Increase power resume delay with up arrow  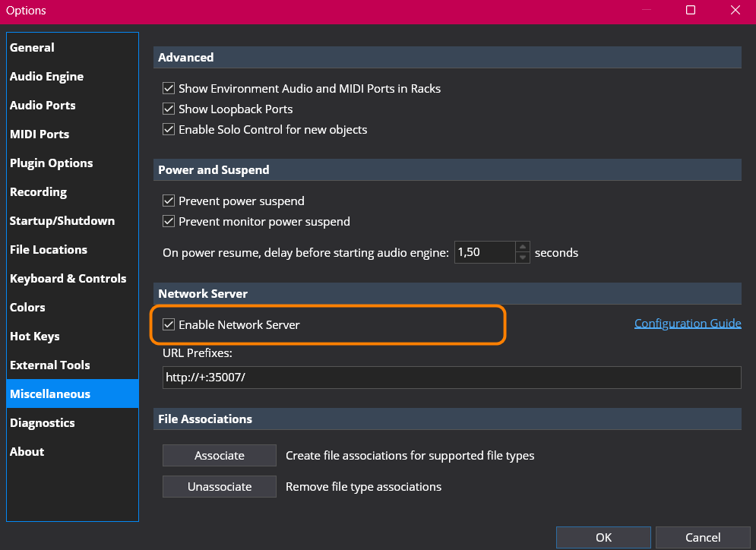coord(523,247)
